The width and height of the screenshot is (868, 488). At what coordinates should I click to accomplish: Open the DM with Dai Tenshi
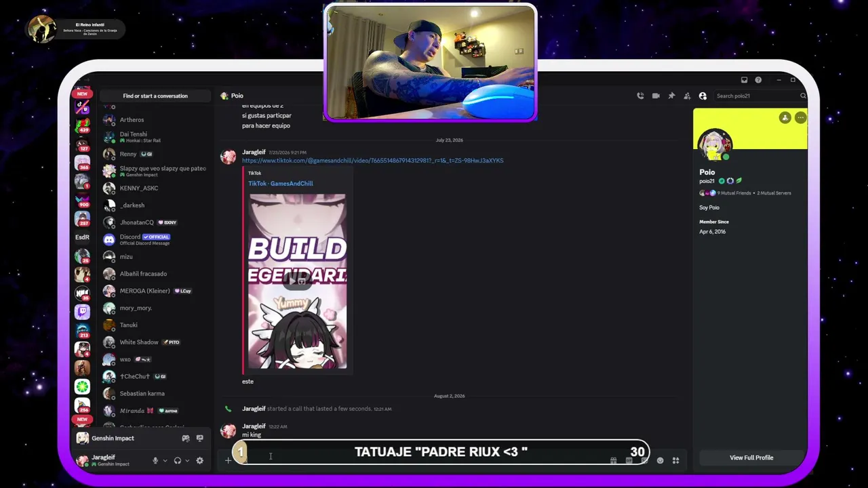click(155, 137)
